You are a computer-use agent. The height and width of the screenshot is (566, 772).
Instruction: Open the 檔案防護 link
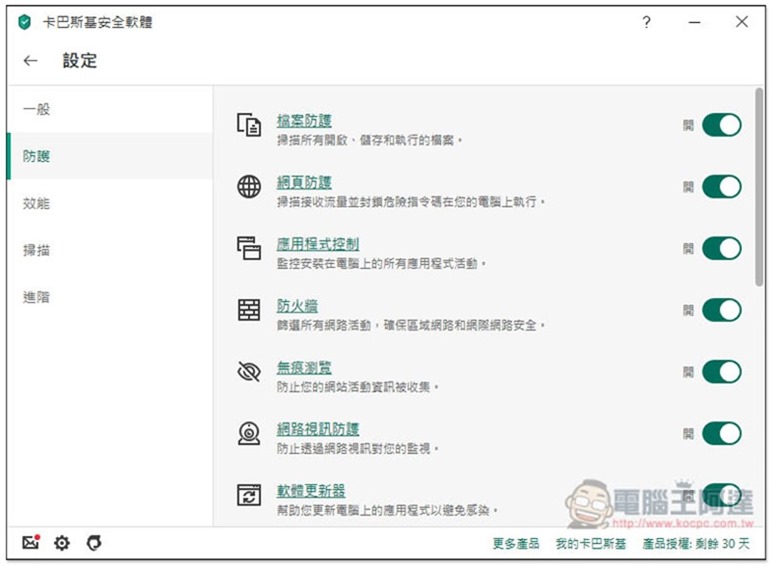click(304, 121)
